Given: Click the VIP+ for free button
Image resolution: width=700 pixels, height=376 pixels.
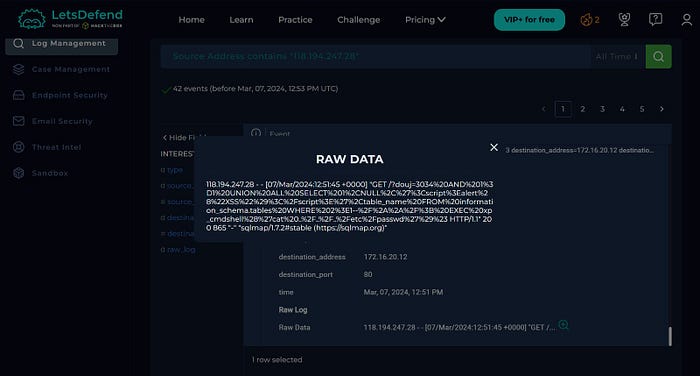Looking at the screenshot, I should pos(529,20).
